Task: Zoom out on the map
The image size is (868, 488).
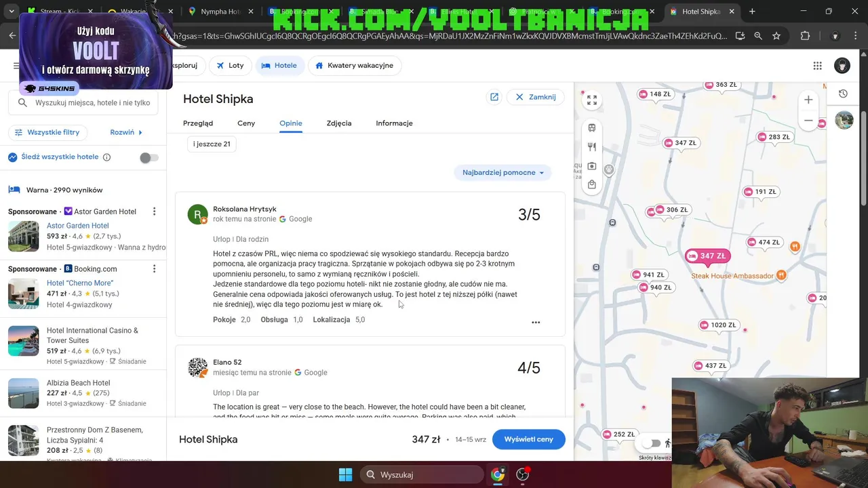Action: coord(808,121)
